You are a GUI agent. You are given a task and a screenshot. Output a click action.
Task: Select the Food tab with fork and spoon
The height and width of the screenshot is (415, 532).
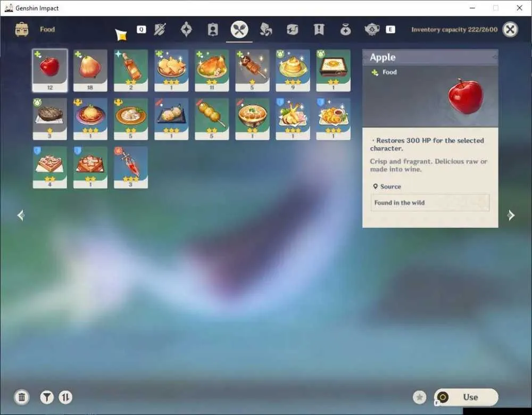coord(239,29)
